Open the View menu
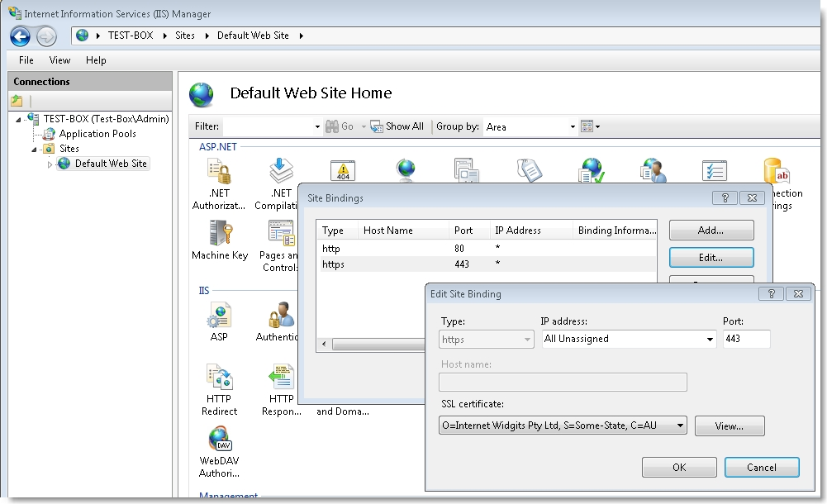827x504 pixels. [x=59, y=60]
